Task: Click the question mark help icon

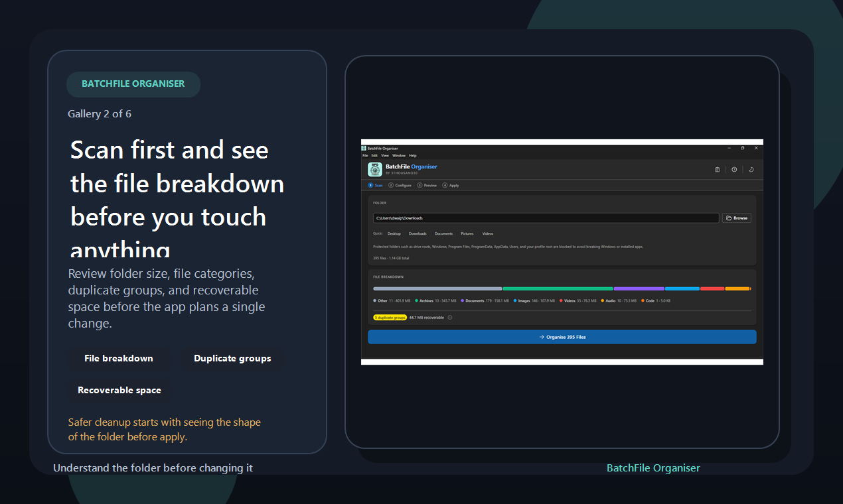Action: coord(735,170)
